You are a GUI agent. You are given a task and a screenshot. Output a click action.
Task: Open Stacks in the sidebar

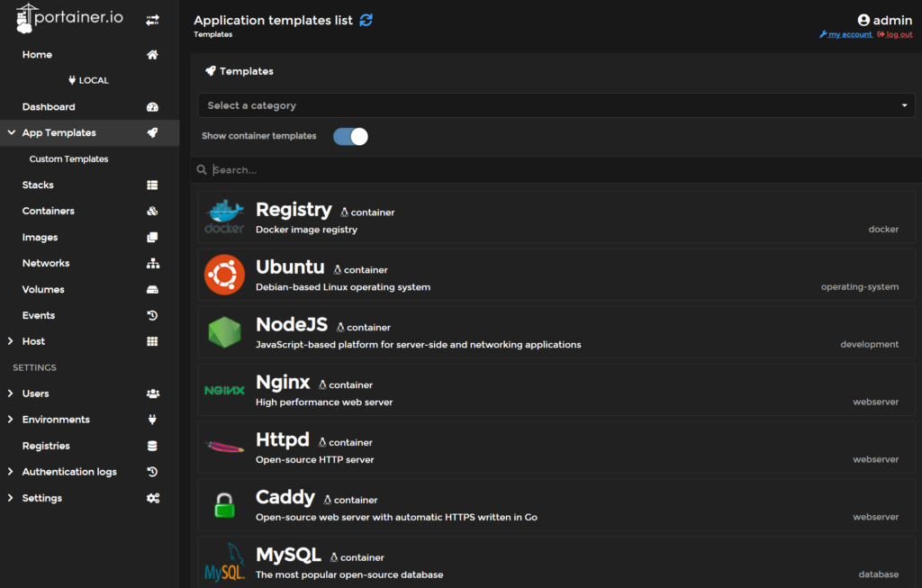click(x=38, y=185)
